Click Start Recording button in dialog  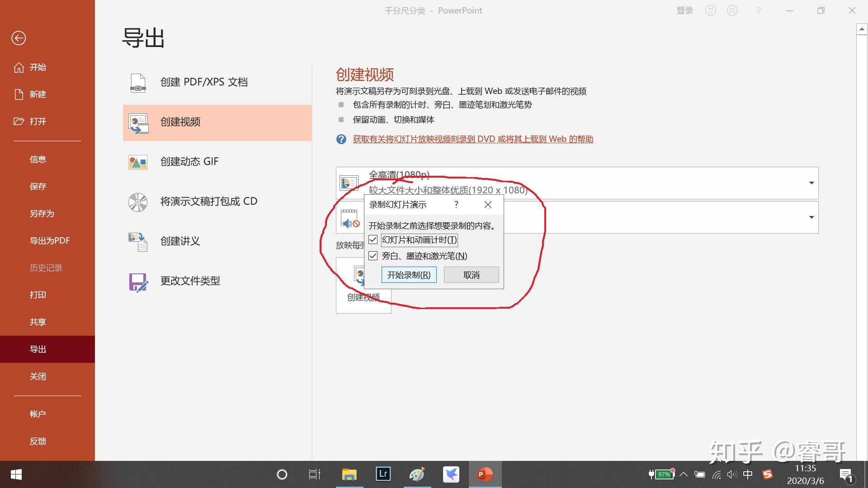(409, 275)
